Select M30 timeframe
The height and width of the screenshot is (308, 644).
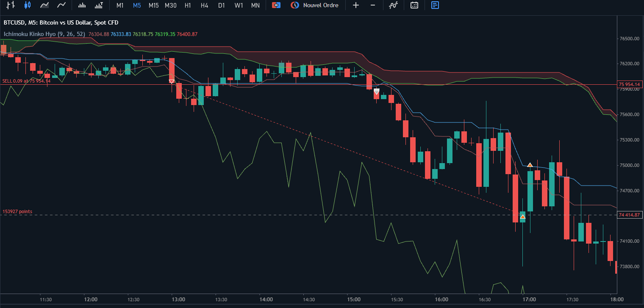170,6
